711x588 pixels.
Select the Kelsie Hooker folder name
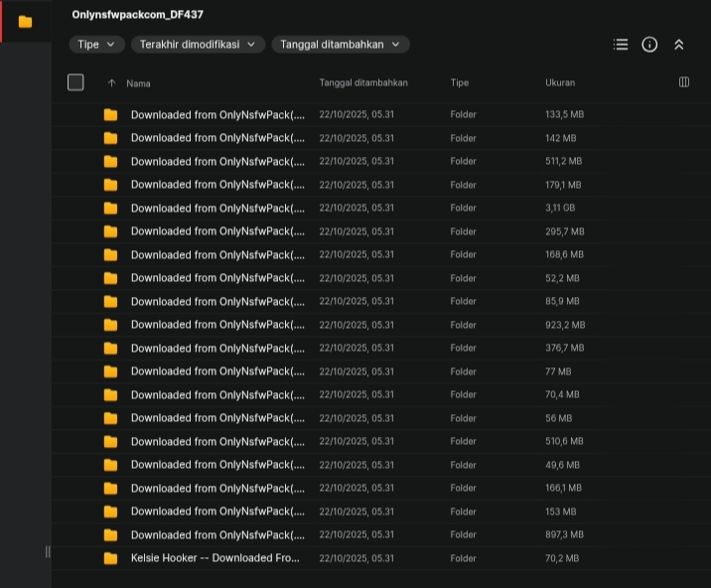coord(215,558)
